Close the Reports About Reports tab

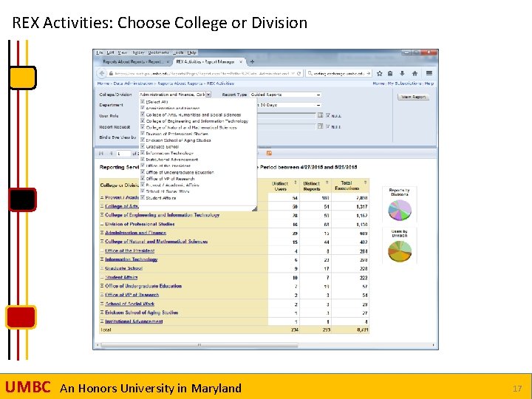pyautogui.click(x=168, y=62)
